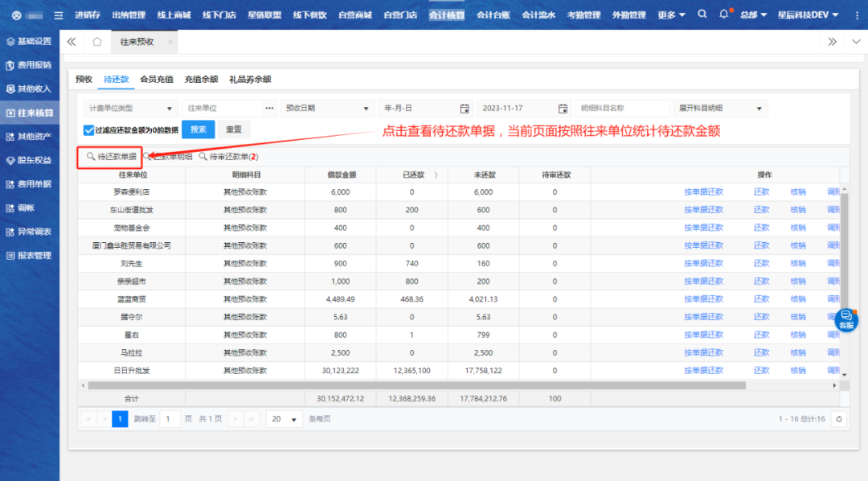Click the search magnifier icon in top bar
The width and height of the screenshot is (868, 481).
702,14
